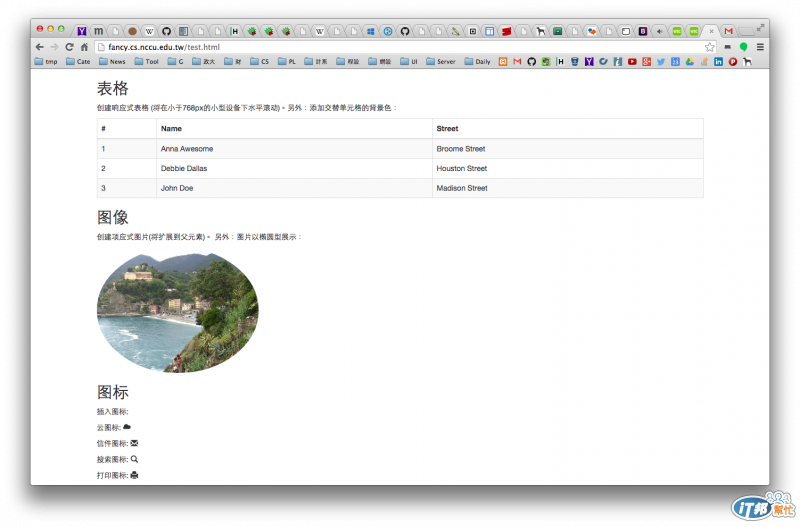This screenshot has width=800, height=527.
Task: Switch to the red Scala tab
Action: coord(507,31)
